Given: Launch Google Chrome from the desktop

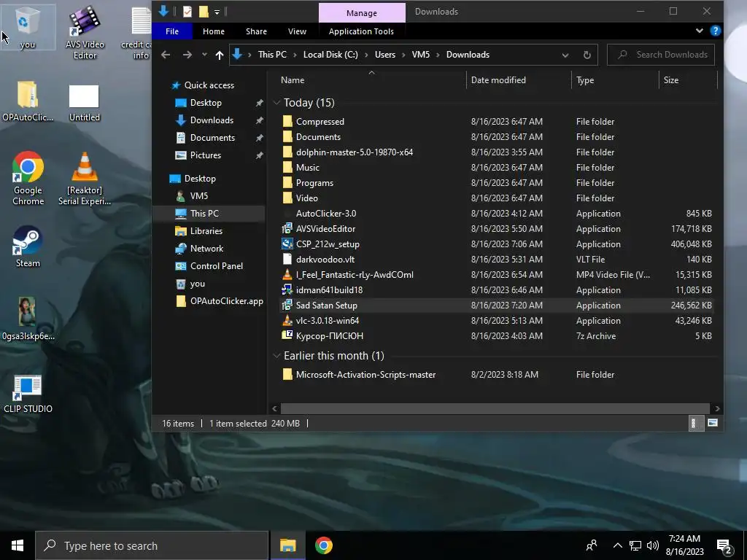Looking at the screenshot, I should pyautogui.click(x=28, y=179).
